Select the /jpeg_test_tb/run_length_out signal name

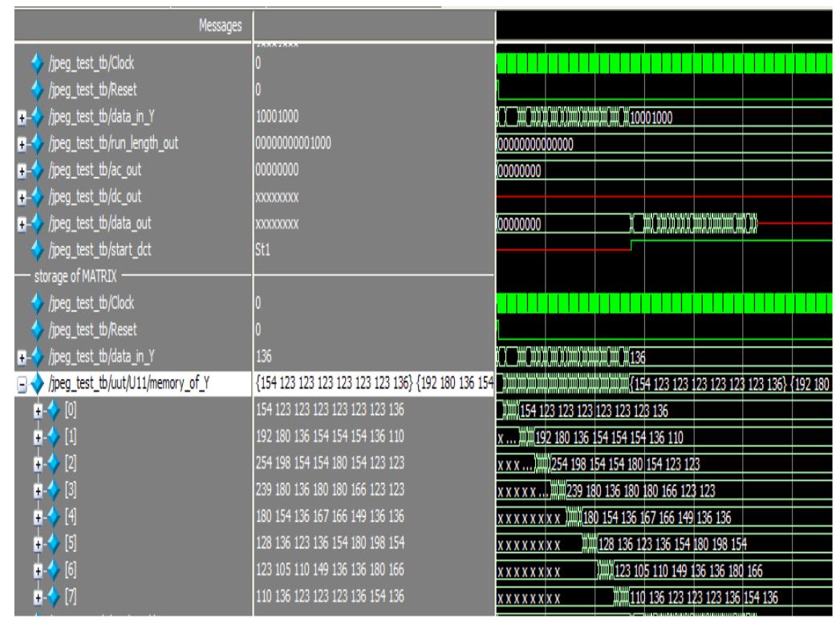[114, 143]
